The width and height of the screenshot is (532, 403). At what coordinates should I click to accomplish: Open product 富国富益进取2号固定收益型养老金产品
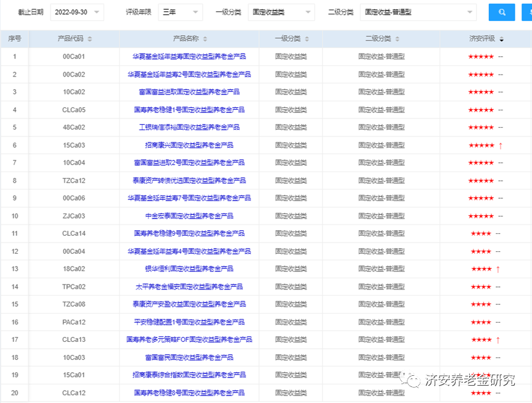(x=189, y=162)
